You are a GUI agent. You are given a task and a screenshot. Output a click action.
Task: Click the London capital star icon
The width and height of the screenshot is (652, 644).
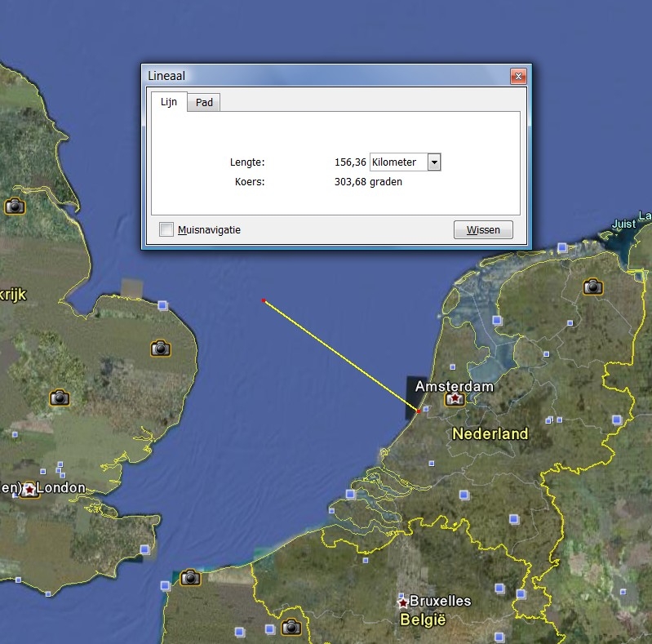click(x=29, y=490)
